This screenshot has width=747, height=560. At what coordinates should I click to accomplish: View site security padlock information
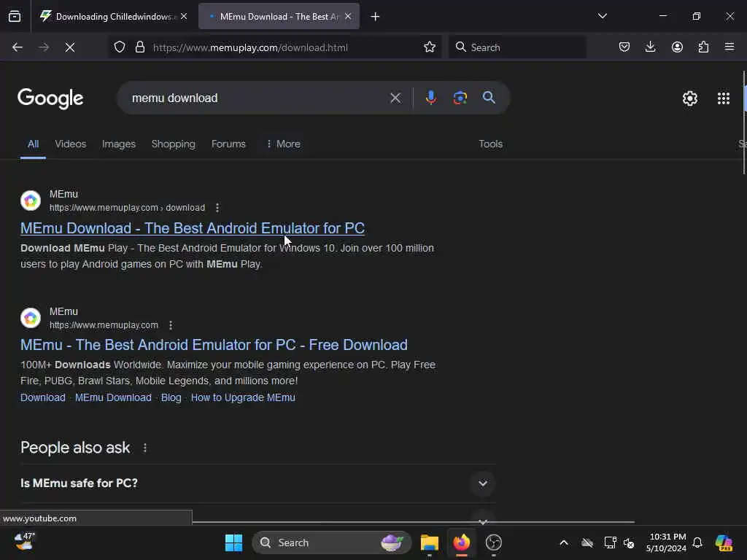click(139, 47)
